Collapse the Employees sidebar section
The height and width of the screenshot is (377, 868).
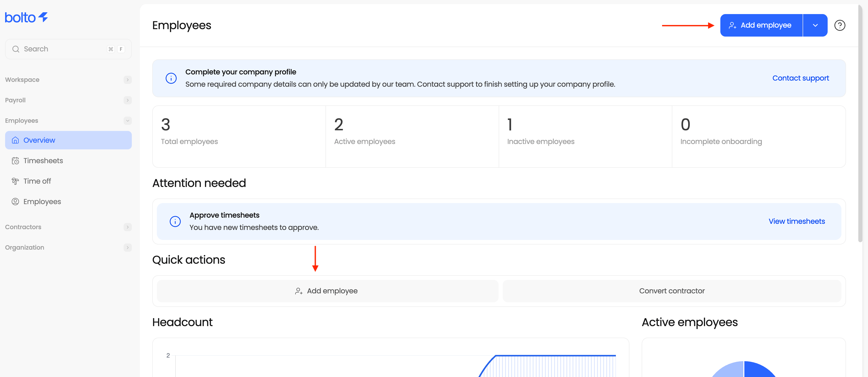[x=127, y=120]
